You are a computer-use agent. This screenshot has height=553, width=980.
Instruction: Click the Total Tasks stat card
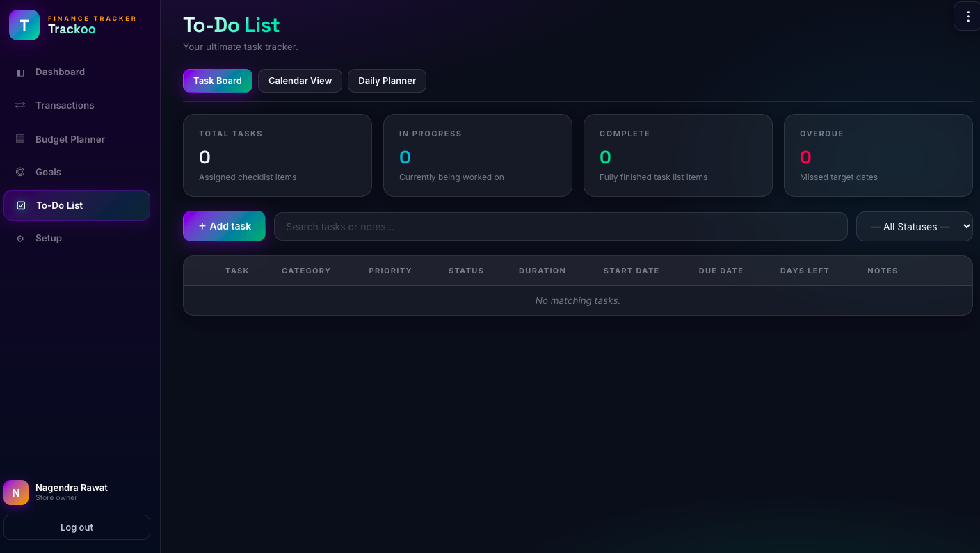278,155
